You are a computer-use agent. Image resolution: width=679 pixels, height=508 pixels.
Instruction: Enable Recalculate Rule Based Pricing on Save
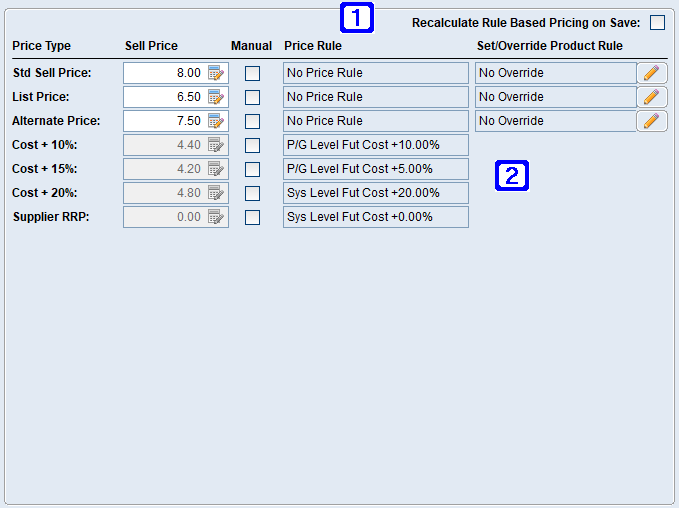click(x=657, y=23)
